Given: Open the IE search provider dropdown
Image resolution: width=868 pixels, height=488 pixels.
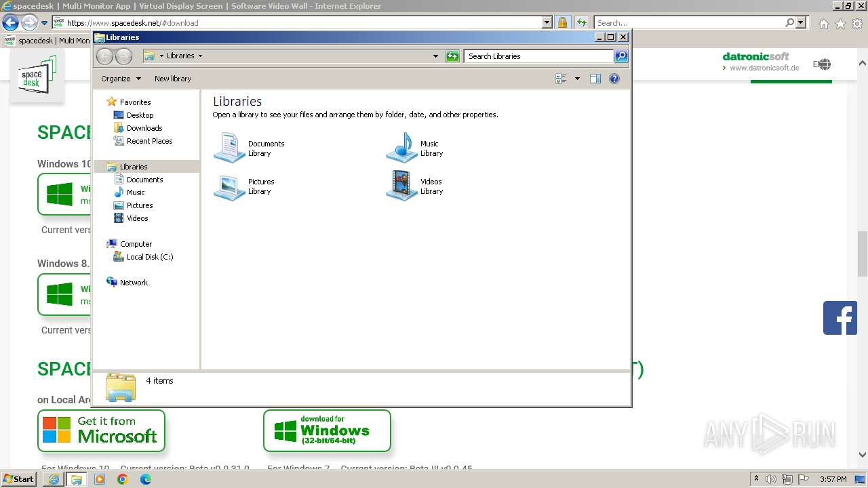Looking at the screenshot, I should pyautogui.click(x=802, y=23).
